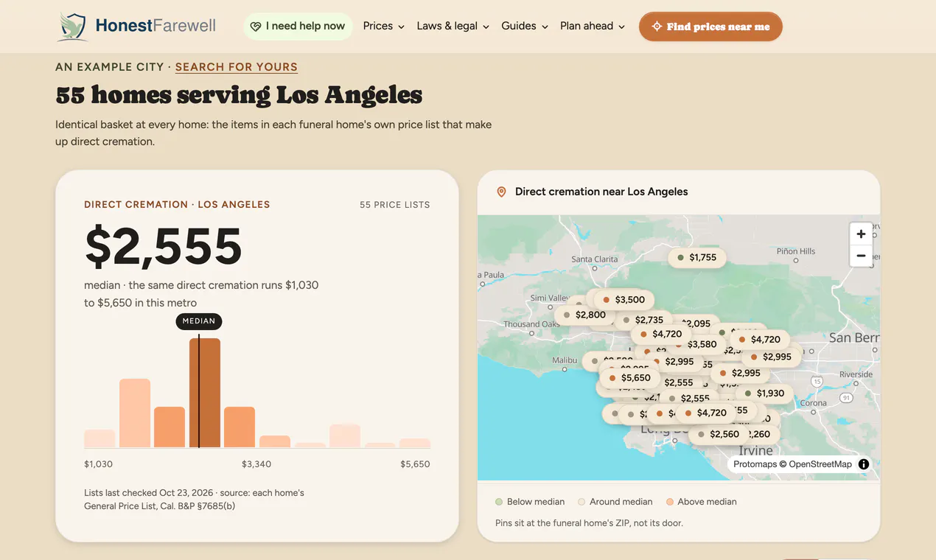
Task: Click Santa Clarita label on the map
Action: click(595, 259)
